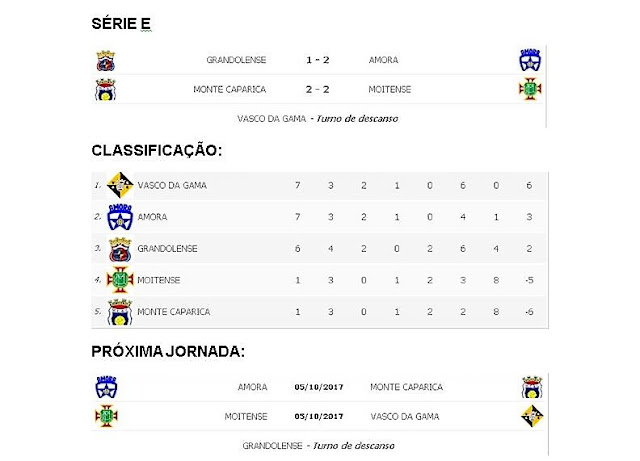Click 05/10/2017 date for Amora fixture
This screenshot has width=640, height=461.
(319, 387)
